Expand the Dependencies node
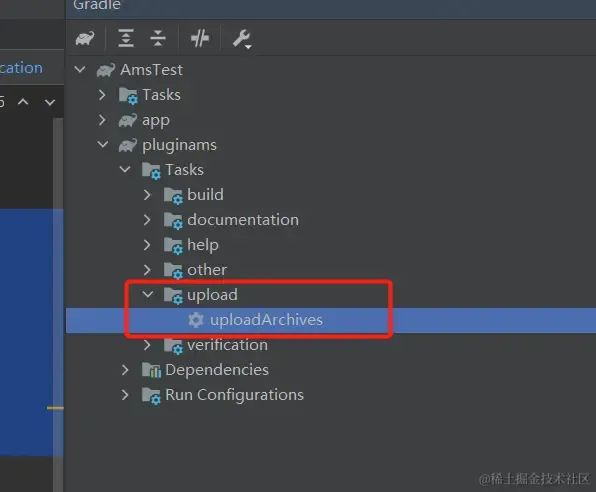Screen dimensions: 596x492 point(125,370)
